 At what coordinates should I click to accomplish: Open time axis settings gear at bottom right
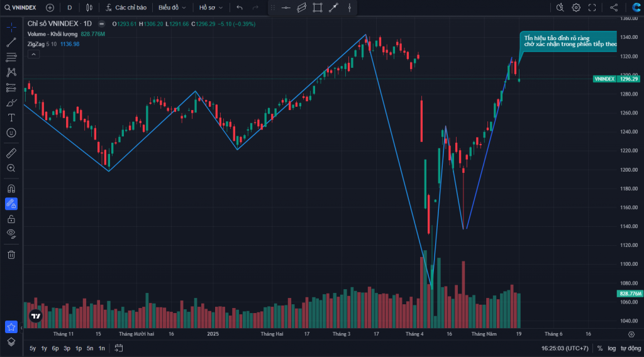[x=631, y=334]
